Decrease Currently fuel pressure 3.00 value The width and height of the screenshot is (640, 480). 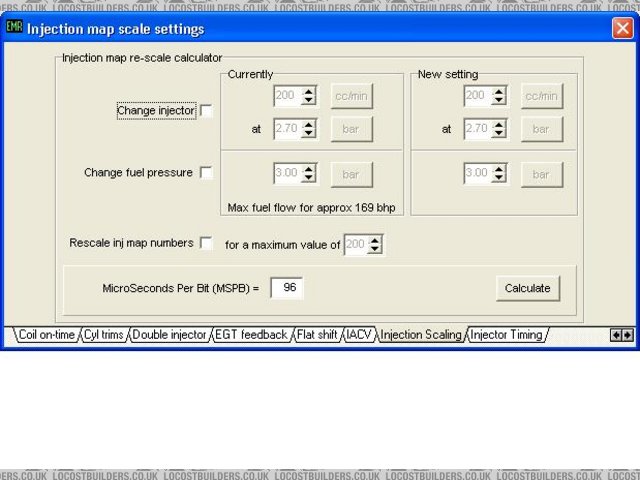tap(309, 178)
